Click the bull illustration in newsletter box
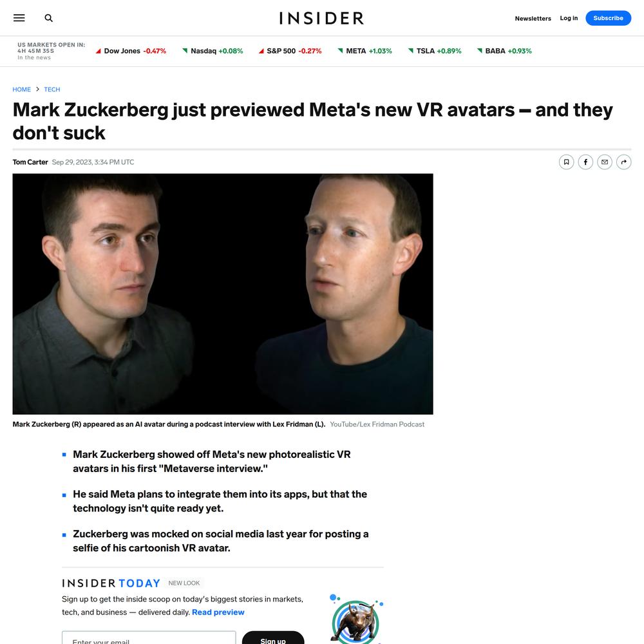 tap(357, 620)
